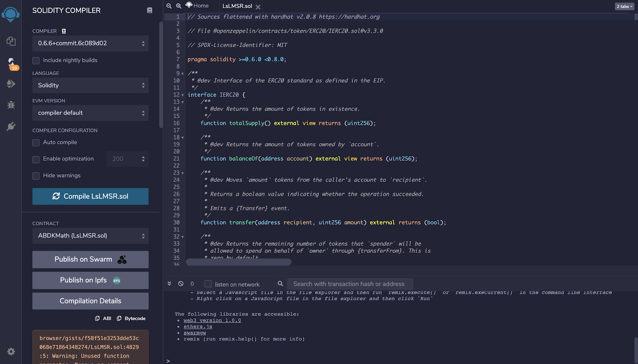Screen dimensions: 638x364
Task: Open the Plugin Manager plug icon
Action: (11, 126)
